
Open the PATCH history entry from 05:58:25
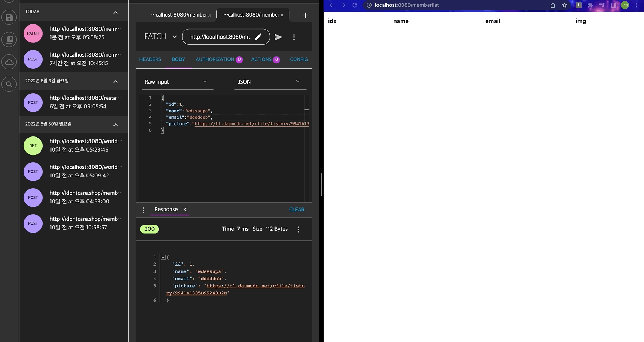[74, 33]
